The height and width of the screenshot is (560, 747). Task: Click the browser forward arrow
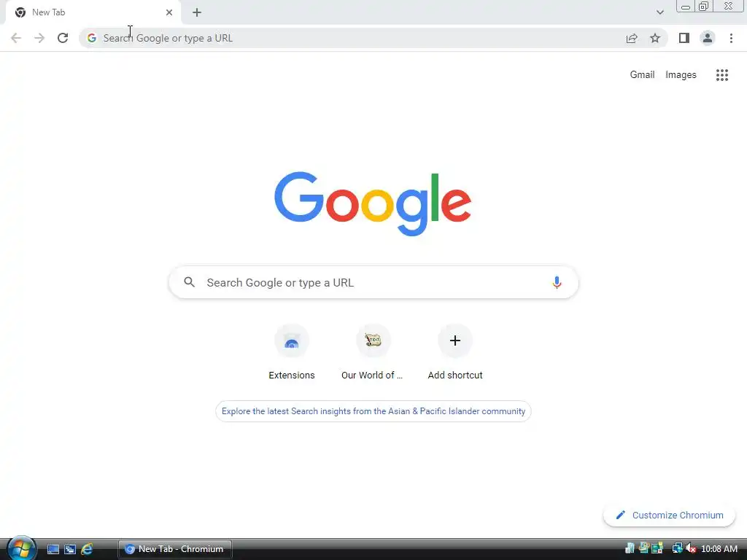39,38
